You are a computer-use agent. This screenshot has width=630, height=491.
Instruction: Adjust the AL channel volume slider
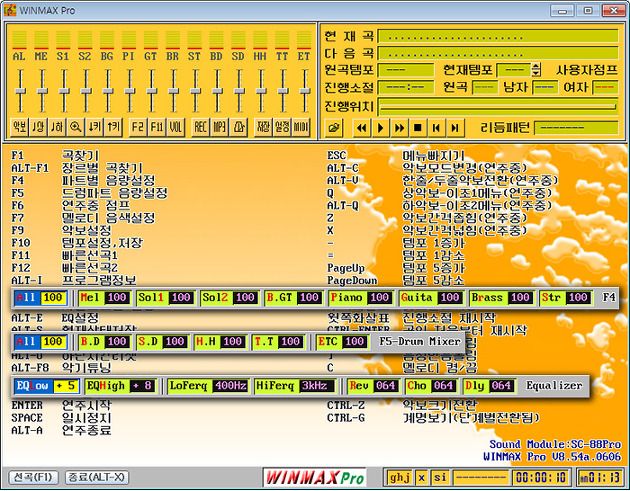coord(20,91)
